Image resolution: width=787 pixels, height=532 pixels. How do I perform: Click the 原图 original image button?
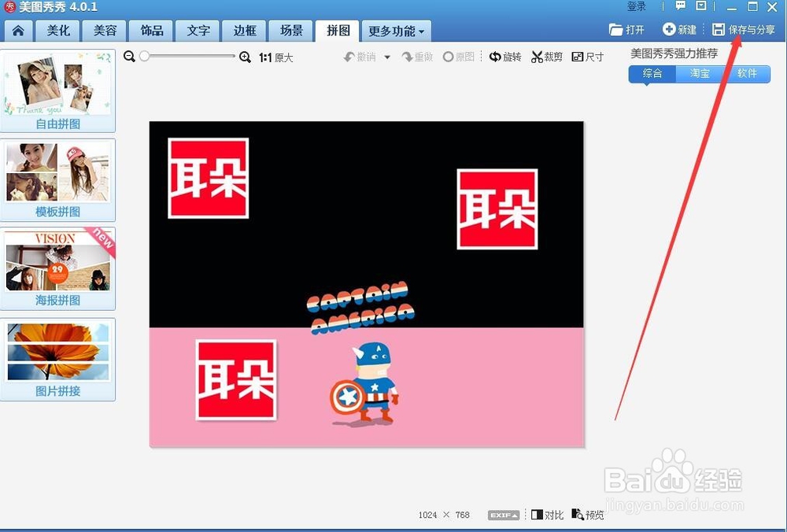click(458, 57)
